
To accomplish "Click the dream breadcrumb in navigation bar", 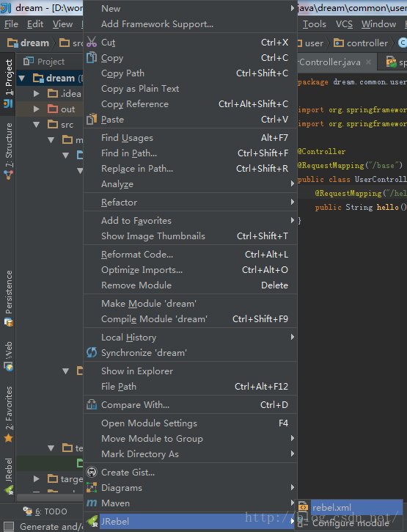I will 29,43.
